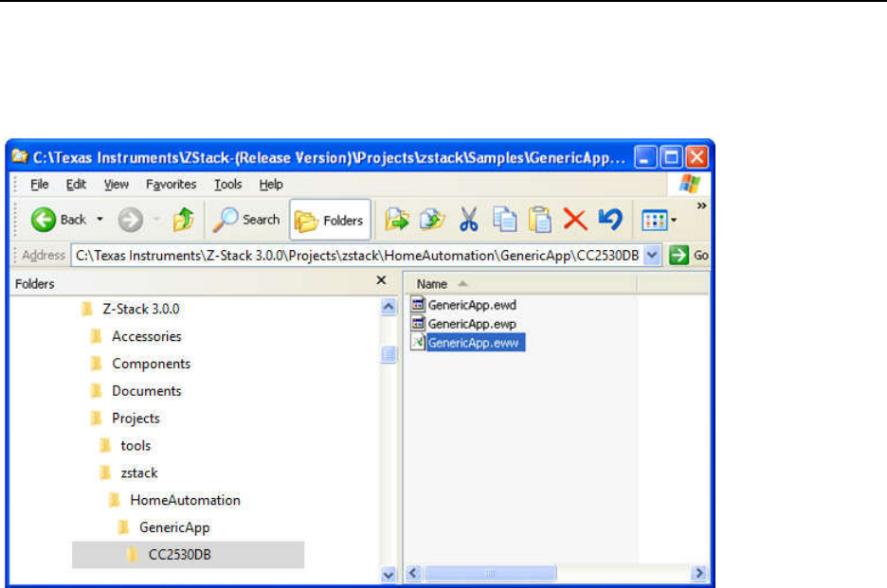
Task: Click folder tree scroll down arrow
Action: [x=389, y=575]
